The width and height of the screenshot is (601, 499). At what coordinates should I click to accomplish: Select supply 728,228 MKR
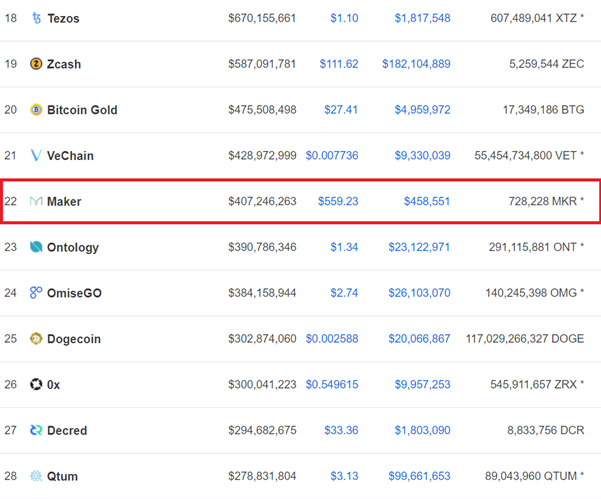[x=543, y=201]
